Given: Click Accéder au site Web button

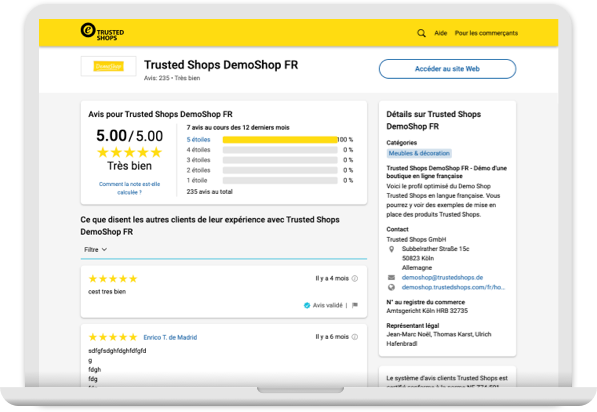Looking at the screenshot, I should click(x=447, y=69).
